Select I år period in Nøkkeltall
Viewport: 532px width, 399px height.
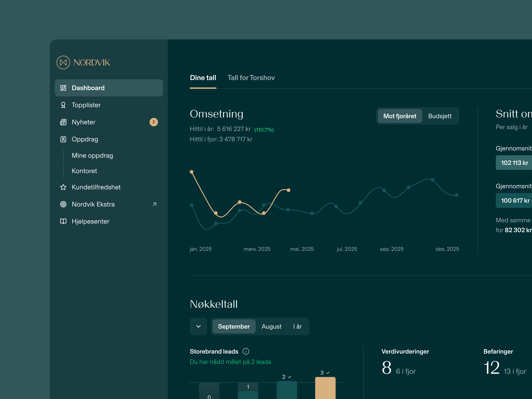298,326
